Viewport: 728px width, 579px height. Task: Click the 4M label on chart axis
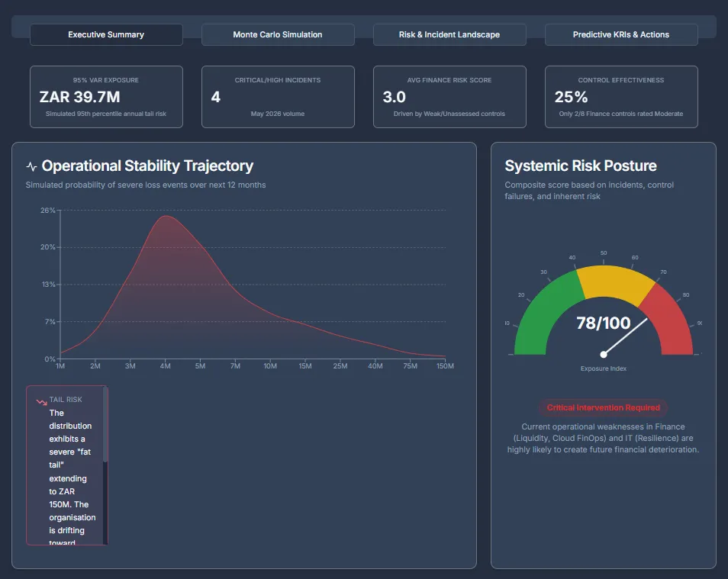tap(165, 366)
